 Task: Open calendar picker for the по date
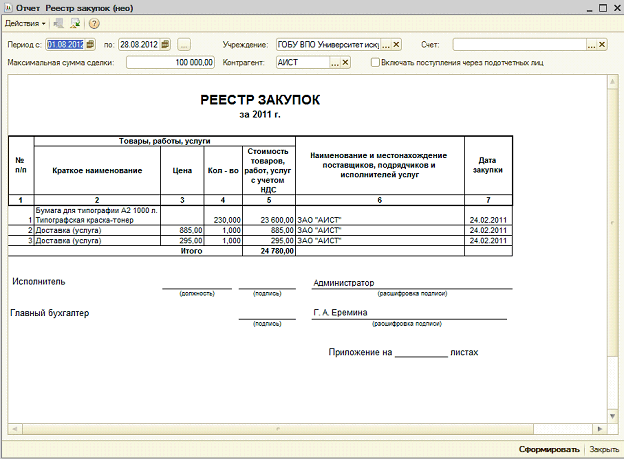tap(165, 44)
